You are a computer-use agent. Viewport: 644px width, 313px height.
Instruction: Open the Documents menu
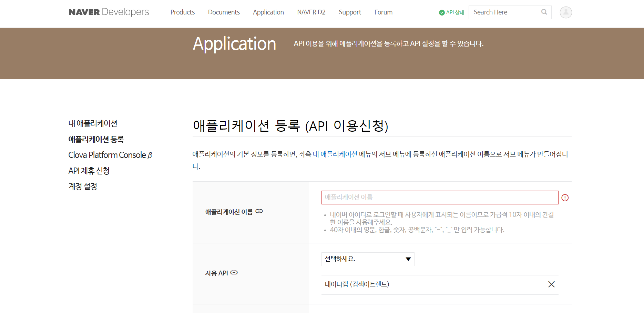[224, 12]
